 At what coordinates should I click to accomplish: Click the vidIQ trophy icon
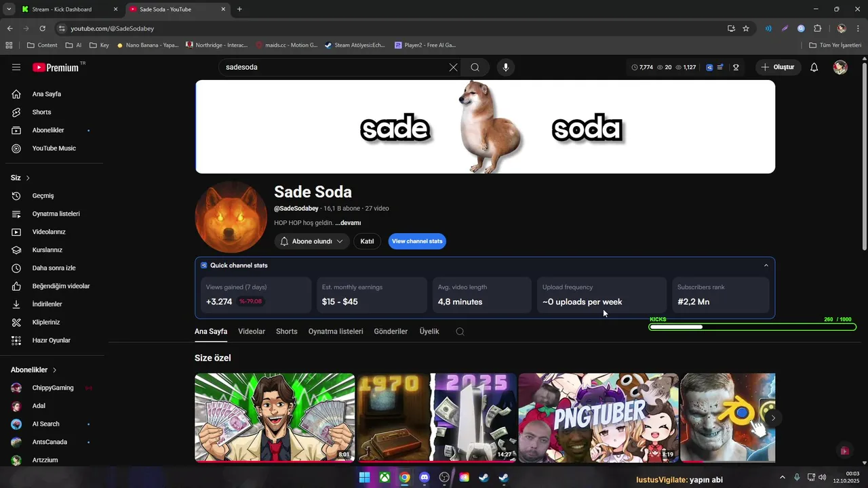[736, 67]
